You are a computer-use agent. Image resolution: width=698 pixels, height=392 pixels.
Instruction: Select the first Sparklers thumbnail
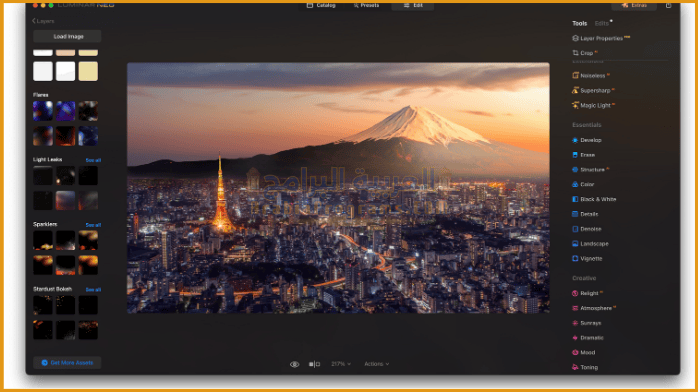click(43, 240)
